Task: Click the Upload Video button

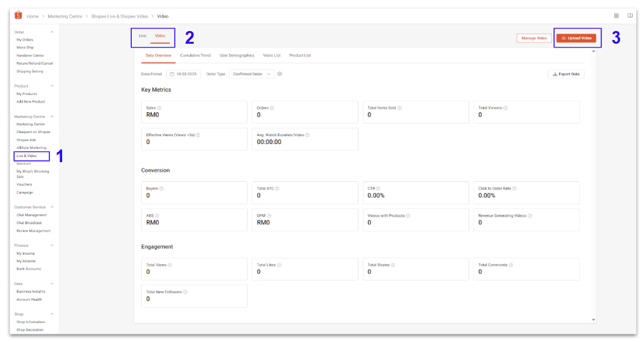Action: 576,38
